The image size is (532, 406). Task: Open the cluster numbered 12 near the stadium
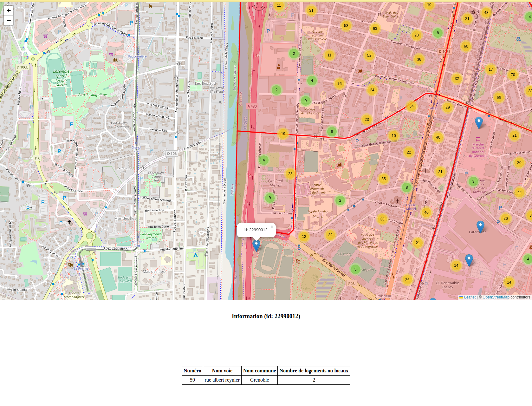[x=304, y=237]
